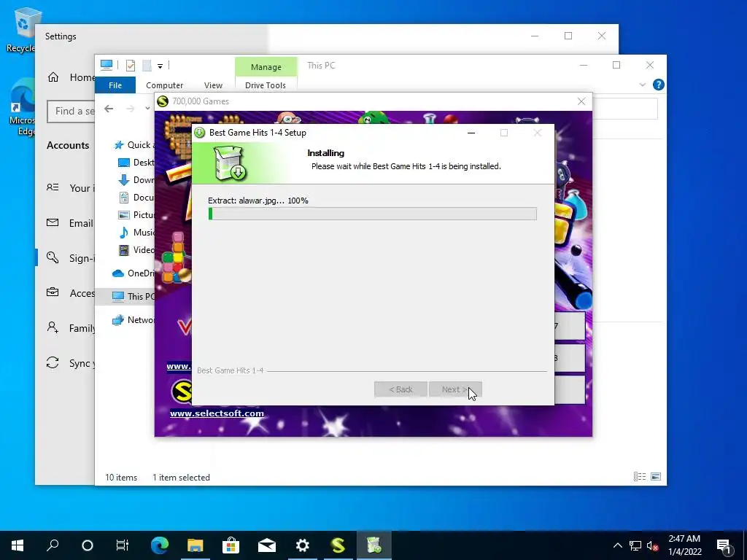Select Desktop in the navigation pane

point(136,163)
